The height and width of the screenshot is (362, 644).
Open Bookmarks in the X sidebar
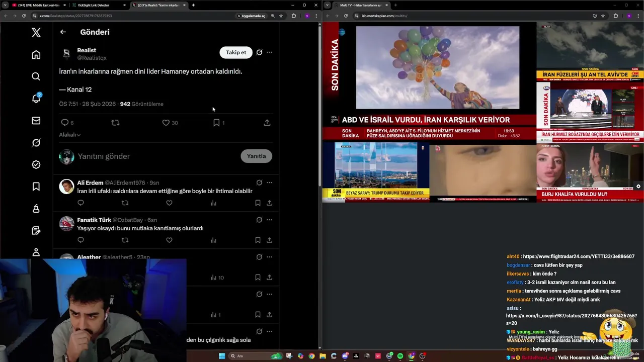pyautogui.click(x=36, y=187)
